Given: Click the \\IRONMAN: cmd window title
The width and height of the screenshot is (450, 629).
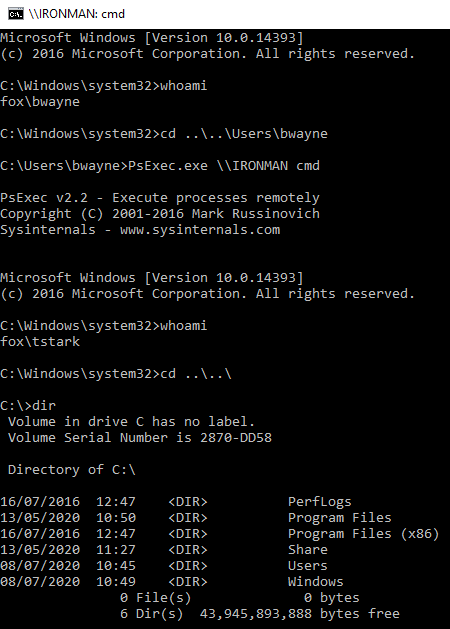Looking at the screenshot, I should pyautogui.click(x=77, y=14).
